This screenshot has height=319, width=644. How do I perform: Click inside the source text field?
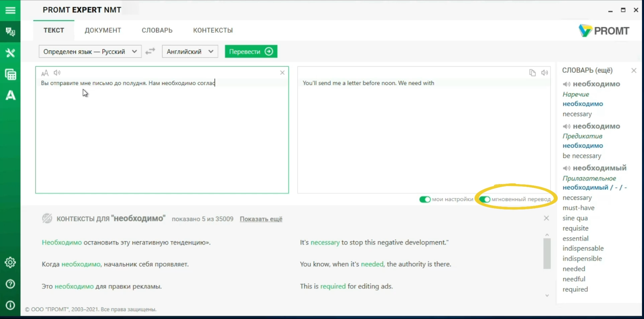coord(162,130)
